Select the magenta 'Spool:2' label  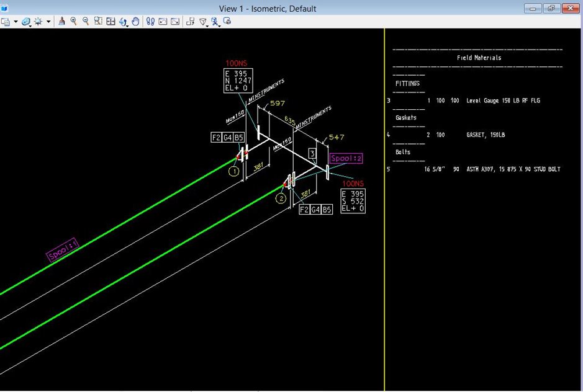[x=346, y=158]
